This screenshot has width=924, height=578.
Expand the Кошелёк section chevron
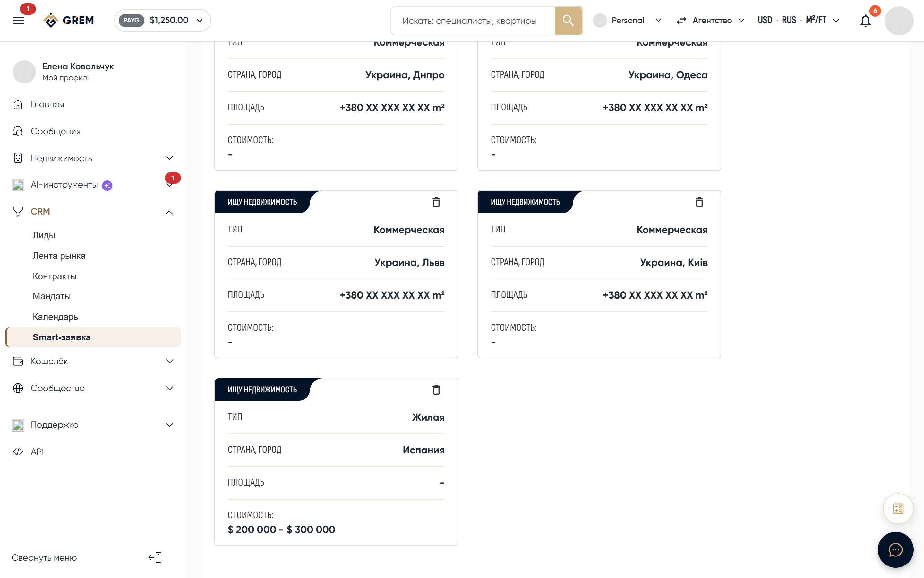[x=169, y=361]
